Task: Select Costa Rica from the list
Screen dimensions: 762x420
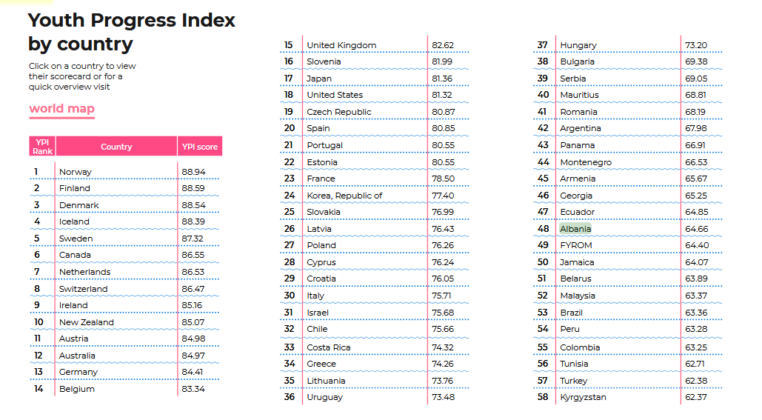Action: (328, 347)
